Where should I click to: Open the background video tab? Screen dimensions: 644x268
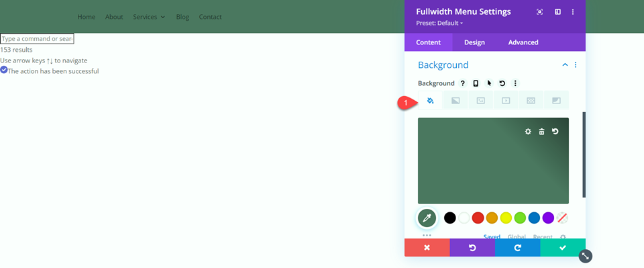[506, 101]
